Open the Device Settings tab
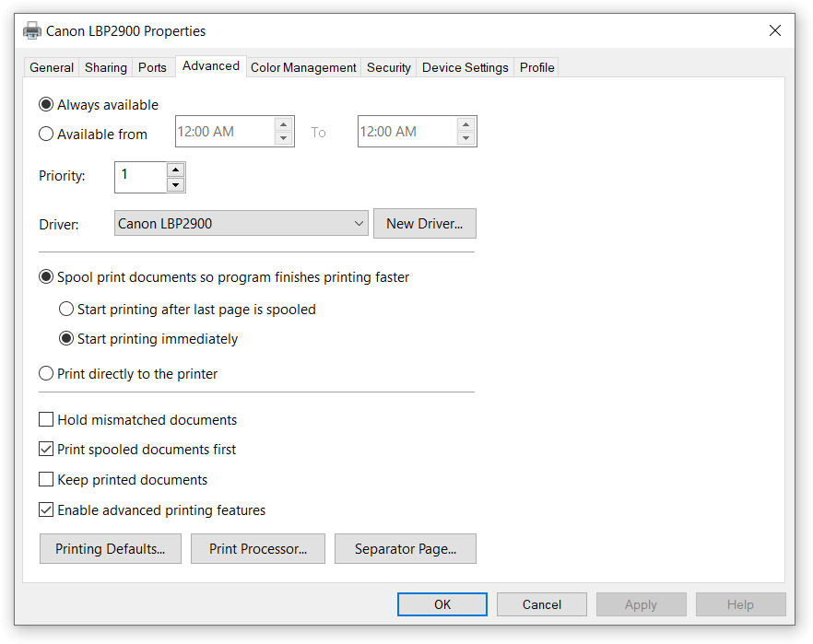 (x=465, y=67)
